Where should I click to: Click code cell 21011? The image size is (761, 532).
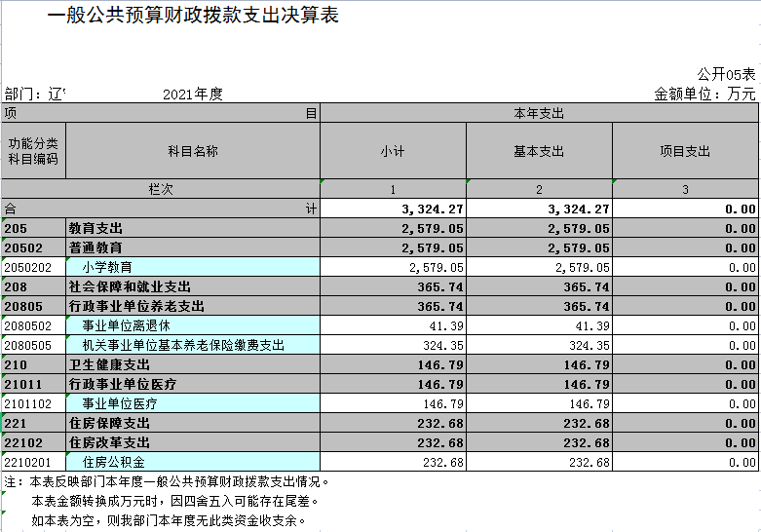click(x=33, y=384)
